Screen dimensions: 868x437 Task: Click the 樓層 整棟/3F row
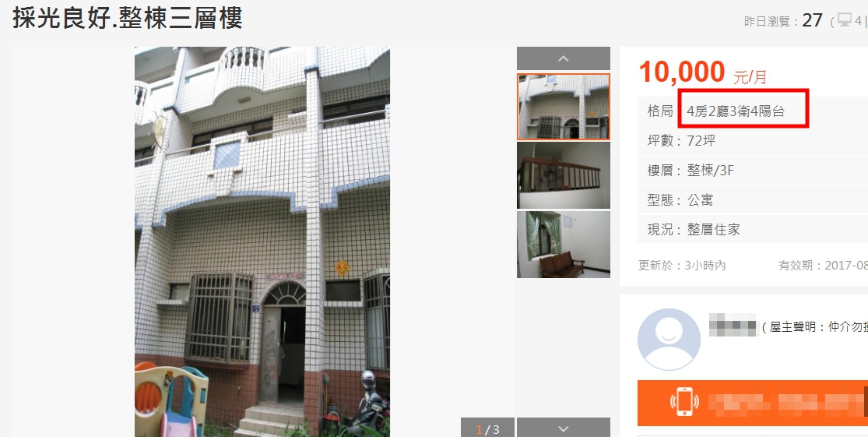(x=753, y=170)
